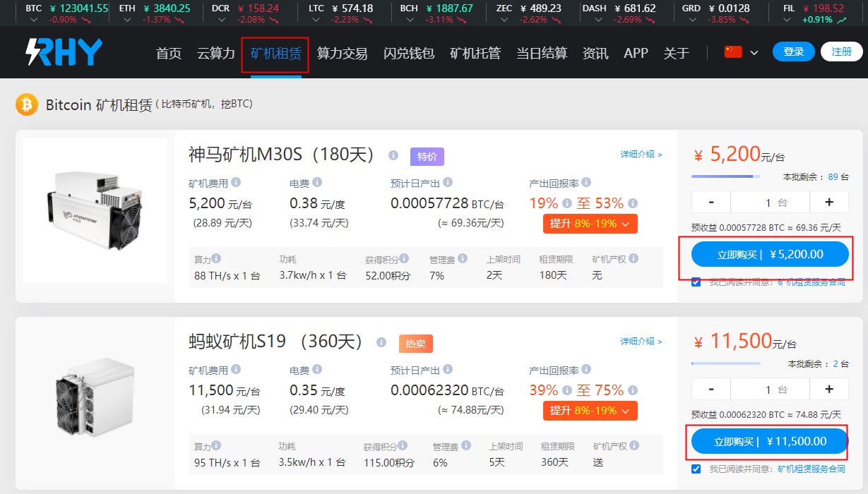This screenshot has width=868, height=494.
Task: Decrease S19 quantity with minus button
Action: coord(711,389)
